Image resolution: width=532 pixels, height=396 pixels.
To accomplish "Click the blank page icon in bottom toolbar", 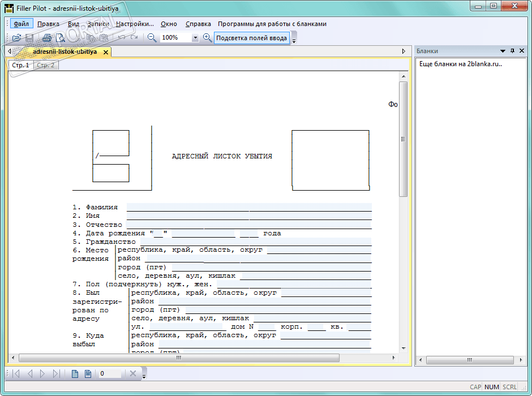I will 75,373.
